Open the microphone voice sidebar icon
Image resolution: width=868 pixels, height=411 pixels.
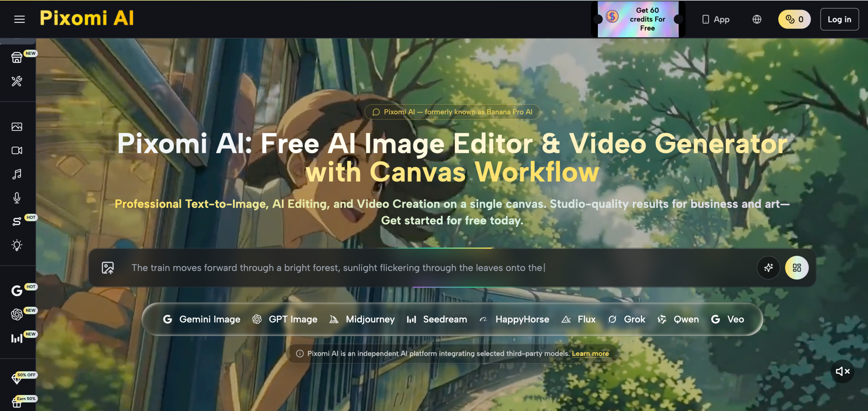[x=17, y=198]
